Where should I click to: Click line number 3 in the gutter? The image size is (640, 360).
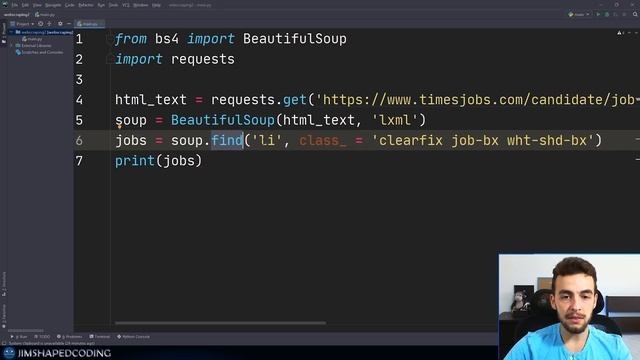[79, 80]
